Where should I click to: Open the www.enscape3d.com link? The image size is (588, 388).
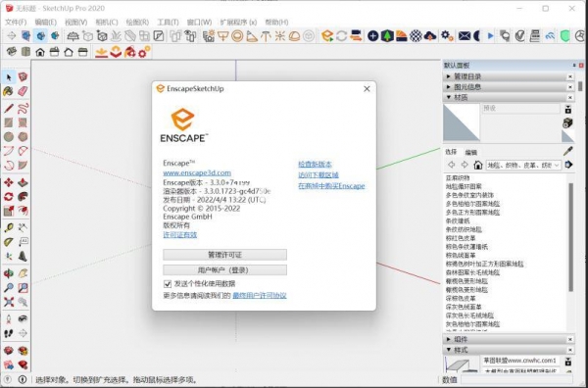point(197,172)
